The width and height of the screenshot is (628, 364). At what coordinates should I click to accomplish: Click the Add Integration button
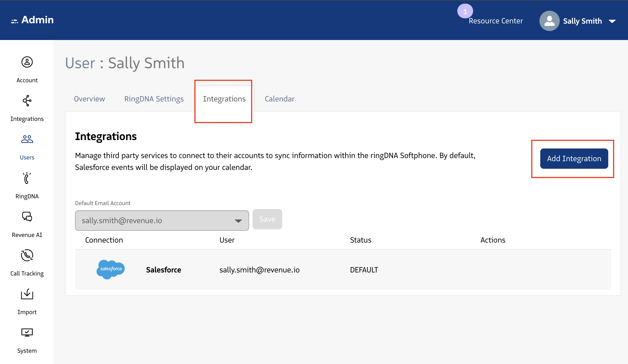574,159
